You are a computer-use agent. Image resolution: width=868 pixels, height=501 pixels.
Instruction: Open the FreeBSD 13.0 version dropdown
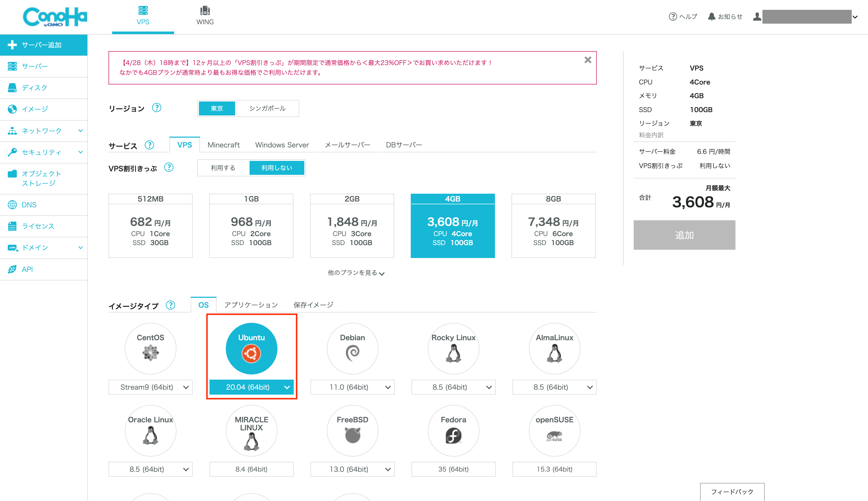pyautogui.click(x=352, y=469)
